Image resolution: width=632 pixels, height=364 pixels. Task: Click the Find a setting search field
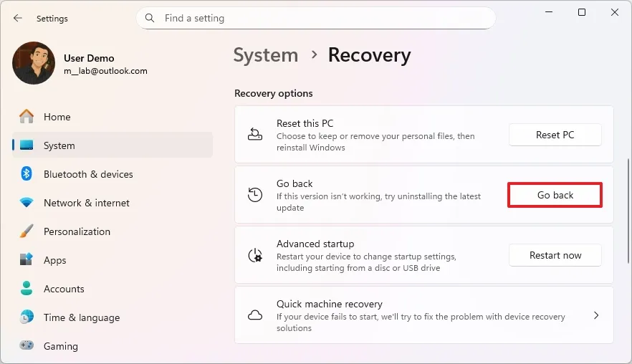(315, 18)
